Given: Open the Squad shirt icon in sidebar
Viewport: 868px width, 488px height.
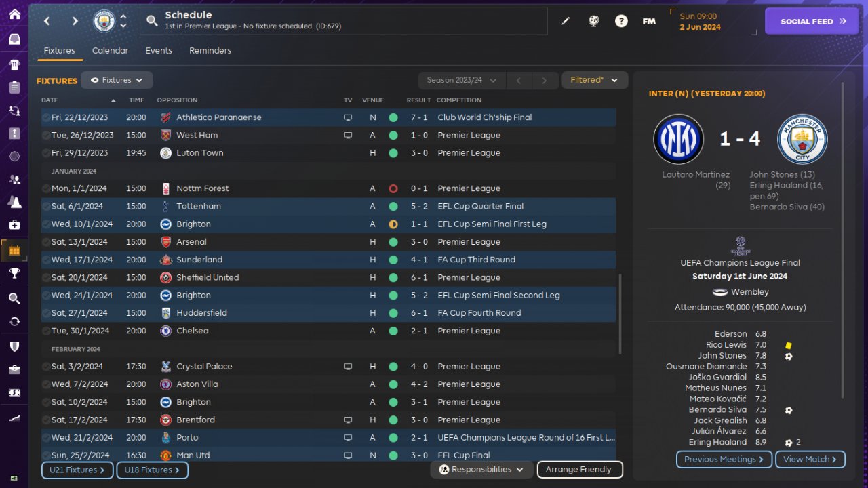Looking at the screenshot, I should [x=14, y=65].
